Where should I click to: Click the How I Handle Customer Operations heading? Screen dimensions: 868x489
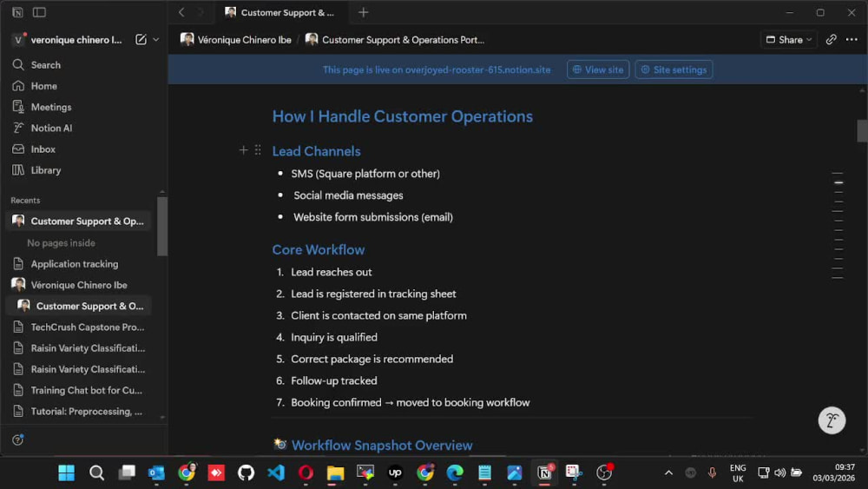click(403, 116)
